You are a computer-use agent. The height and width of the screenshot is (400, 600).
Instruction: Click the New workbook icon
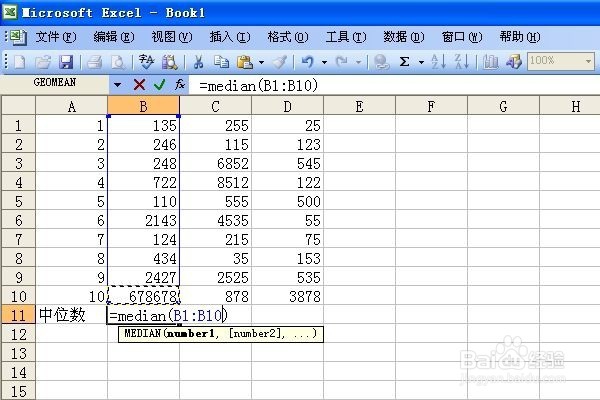point(20,62)
